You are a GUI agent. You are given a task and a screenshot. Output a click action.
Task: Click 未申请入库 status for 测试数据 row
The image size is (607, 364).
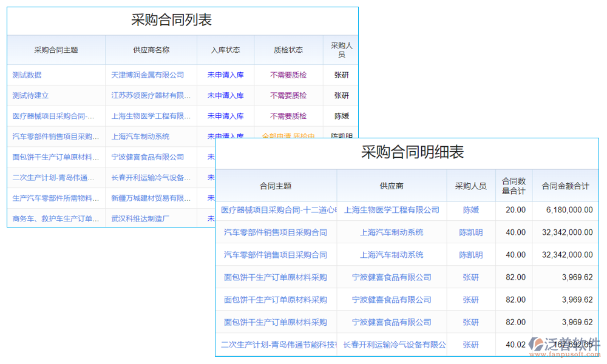(x=225, y=75)
